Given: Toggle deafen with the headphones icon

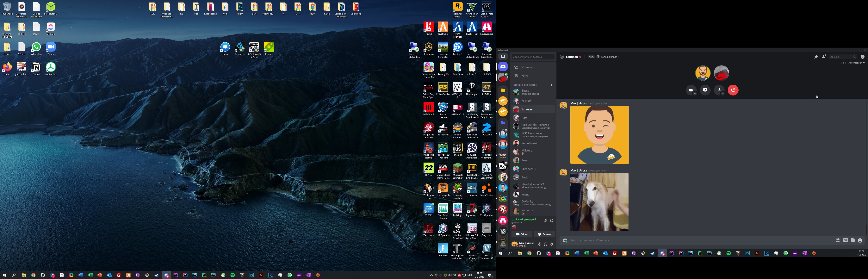Looking at the screenshot, I should coord(545,244).
